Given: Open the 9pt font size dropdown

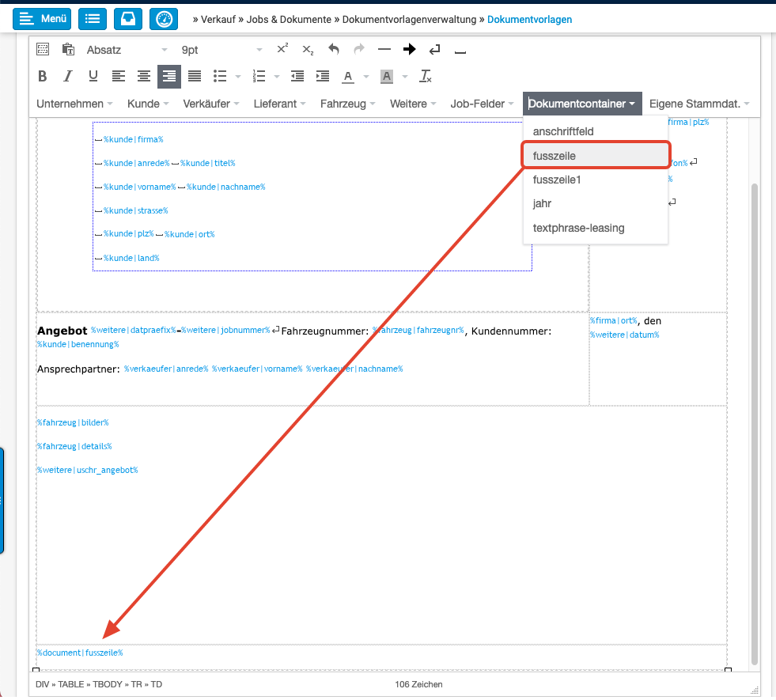Looking at the screenshot, I should coord(221,50).
